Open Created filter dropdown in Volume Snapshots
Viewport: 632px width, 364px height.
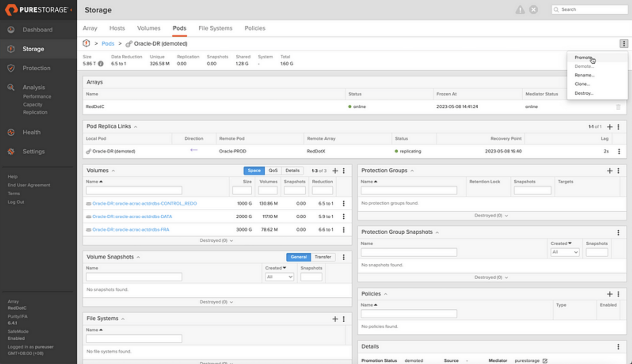click(279, 276)
